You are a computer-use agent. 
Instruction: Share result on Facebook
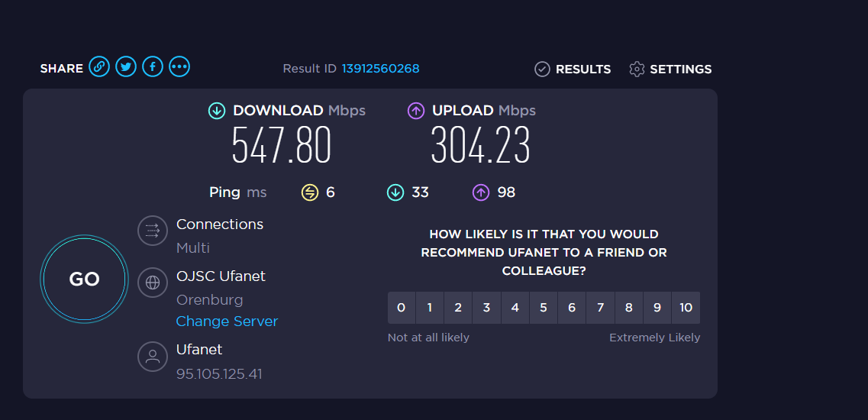pos(153,67)
